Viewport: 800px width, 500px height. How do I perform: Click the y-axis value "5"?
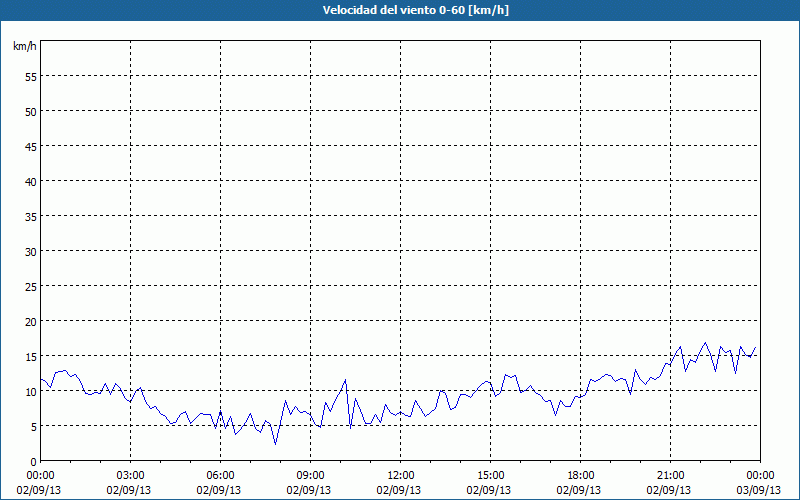(x=34, y=427)
